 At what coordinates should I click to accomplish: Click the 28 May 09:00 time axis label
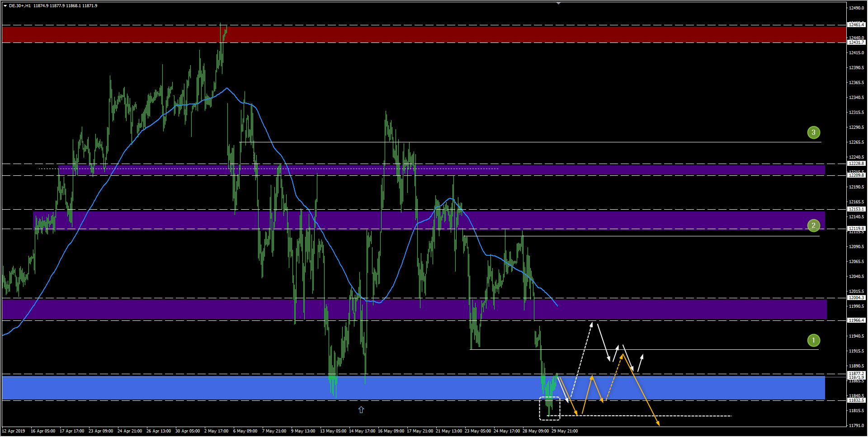pyautogui.click(x=536, y=431)
